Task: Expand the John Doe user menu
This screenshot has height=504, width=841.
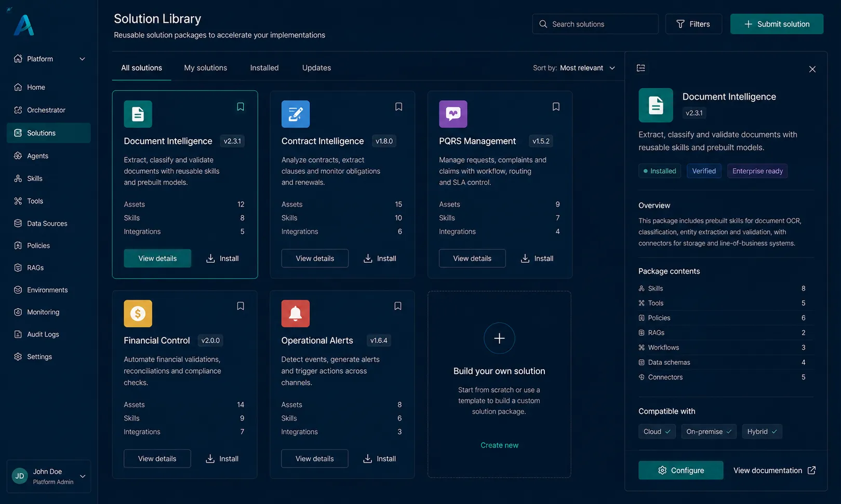Action: pyautogui.click(x=83, y=476)
